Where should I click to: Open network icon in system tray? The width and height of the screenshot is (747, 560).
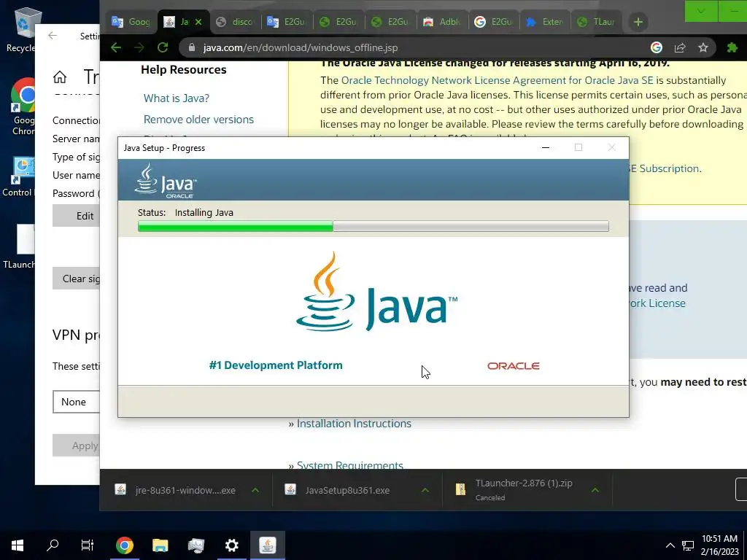click(687, 545)
